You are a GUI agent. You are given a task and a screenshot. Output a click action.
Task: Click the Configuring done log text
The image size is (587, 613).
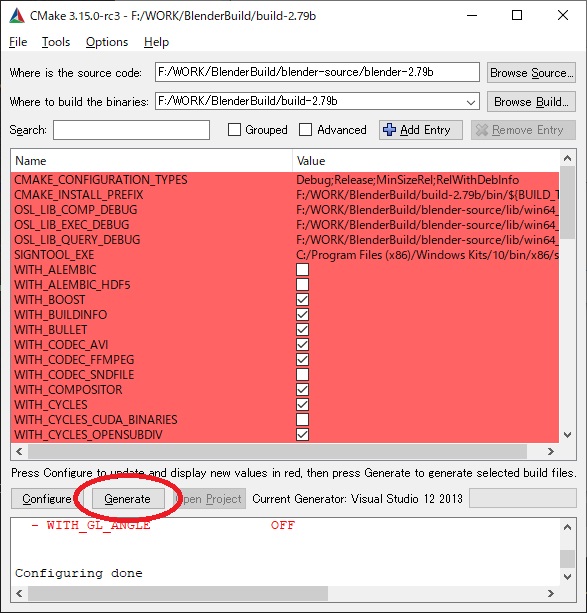pyautogui.click(x=79, y=573)
